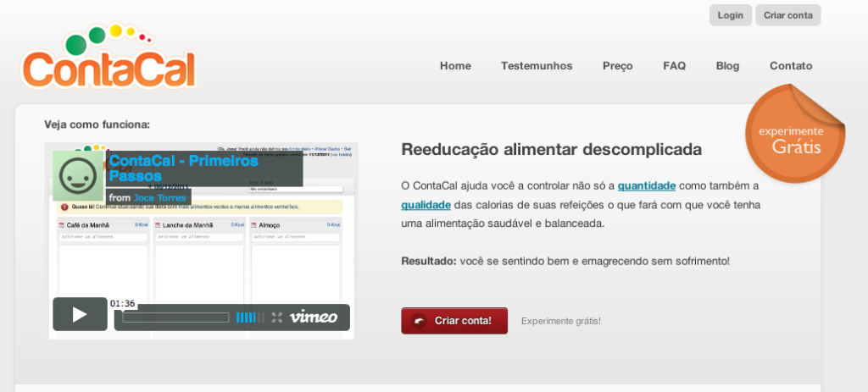Click the experimente Grátis orange sticker
This screenshot has height=392, width=868.
click(793, 133)
